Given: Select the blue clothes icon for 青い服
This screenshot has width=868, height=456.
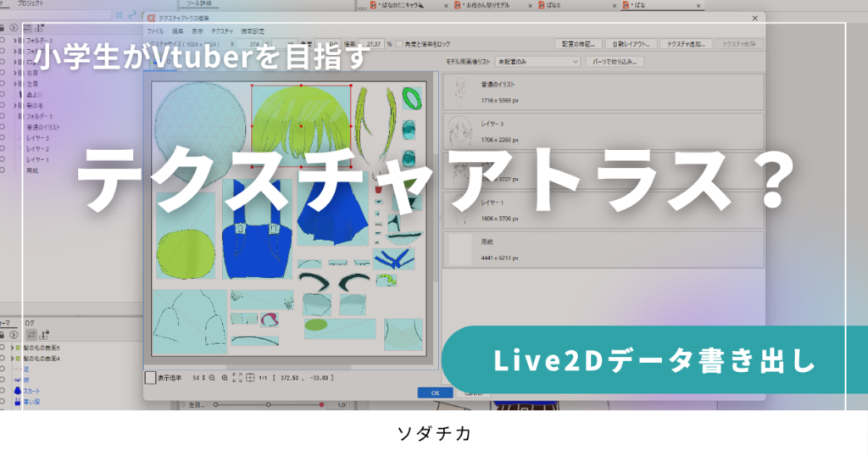Looking at the screenshot, I should (x=18, y=402).
